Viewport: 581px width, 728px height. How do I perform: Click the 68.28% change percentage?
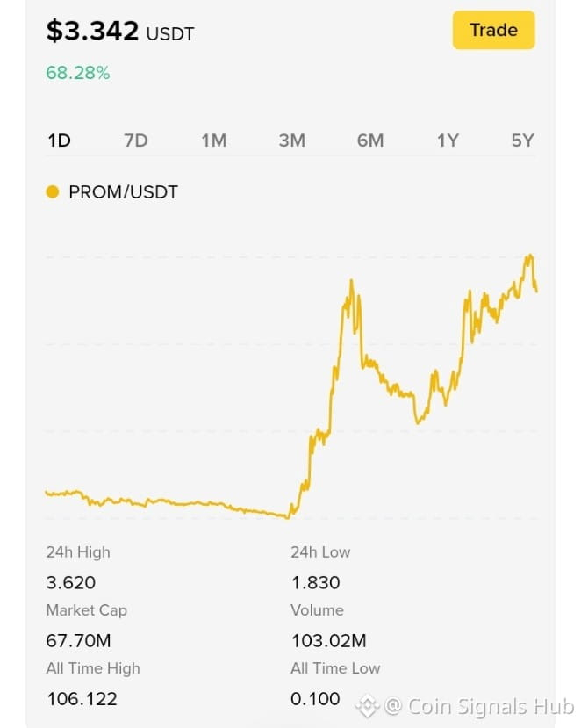tap(78, 73)
